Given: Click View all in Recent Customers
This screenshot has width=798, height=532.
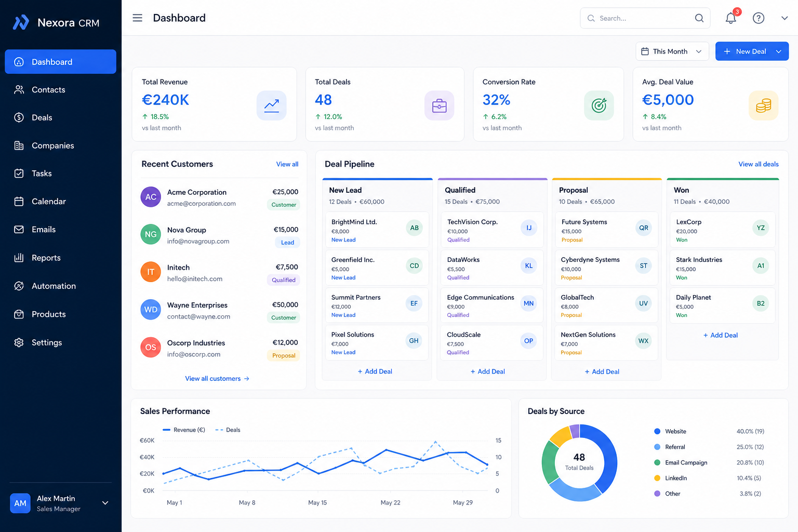Looking at the screenshot, I should 287,164.
